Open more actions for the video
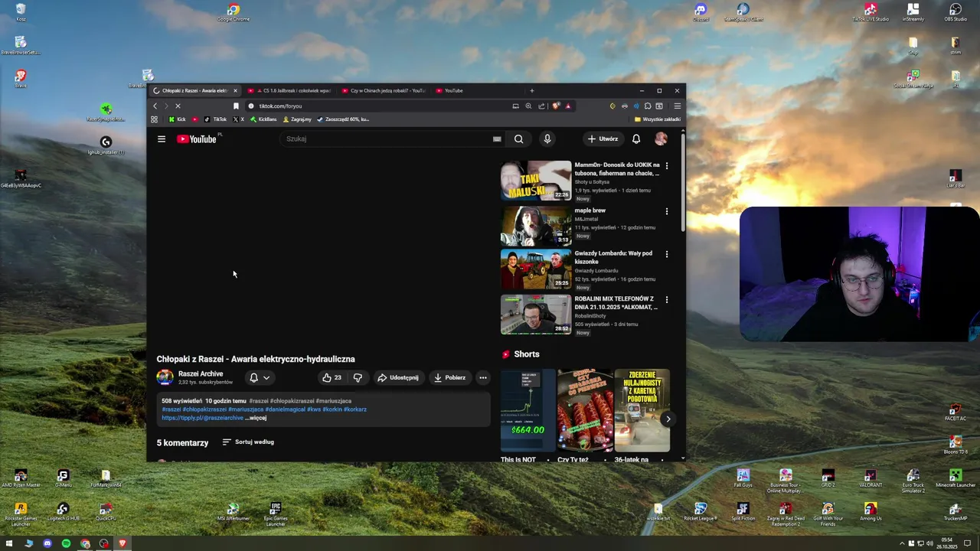This screenshot has height=551, width=980. tap(482, 377)
